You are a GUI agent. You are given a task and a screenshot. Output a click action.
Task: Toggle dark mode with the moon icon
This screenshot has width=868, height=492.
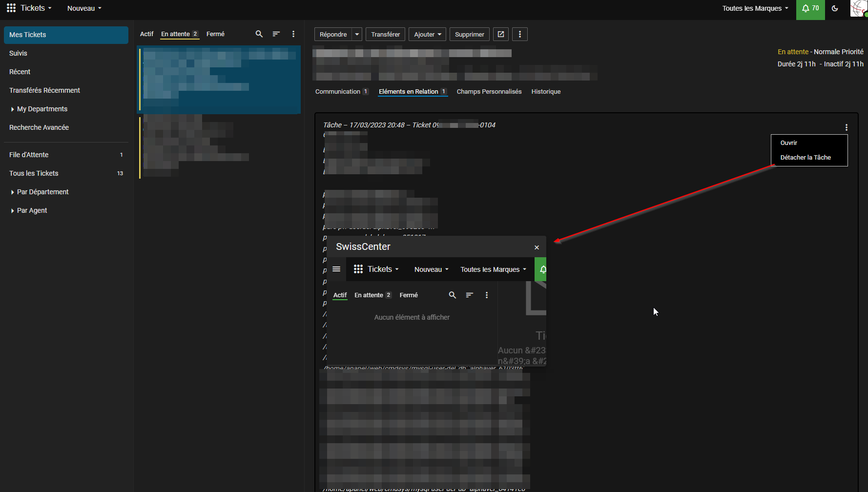pos(835,8)
